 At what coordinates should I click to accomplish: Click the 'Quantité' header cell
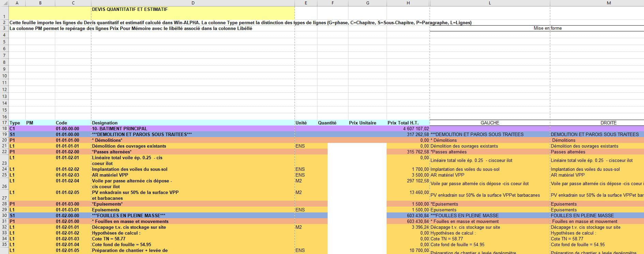(x=333, y=123)
